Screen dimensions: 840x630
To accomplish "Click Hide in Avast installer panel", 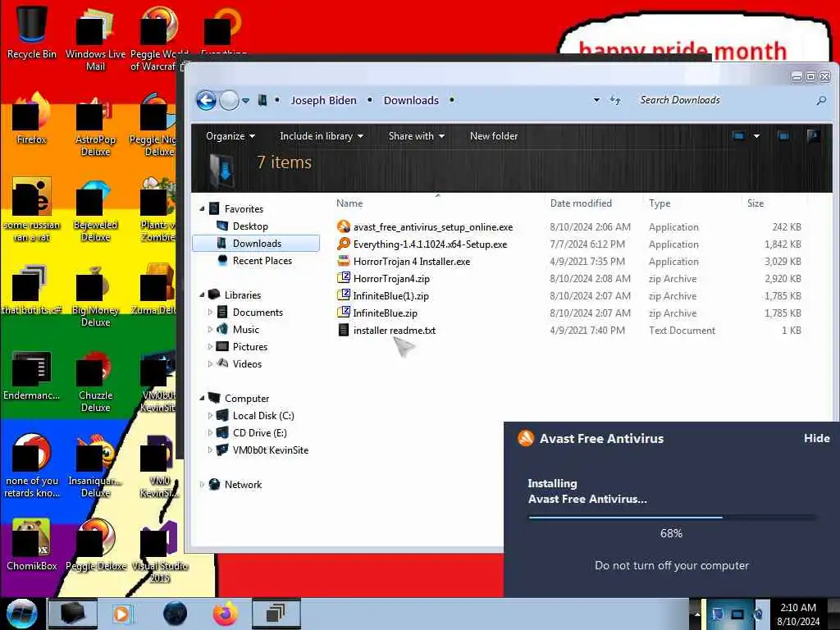I will 816,438.
